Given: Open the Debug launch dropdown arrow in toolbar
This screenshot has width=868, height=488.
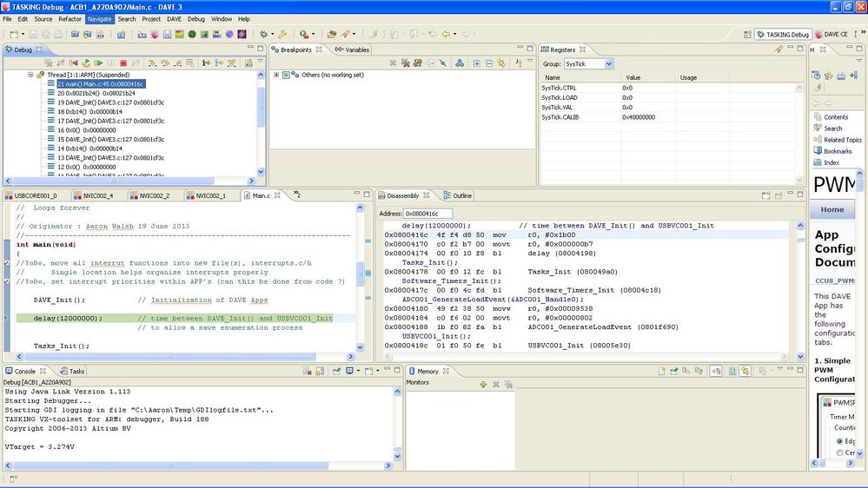Looking at the screenshot, I should (x=272, y=35).
